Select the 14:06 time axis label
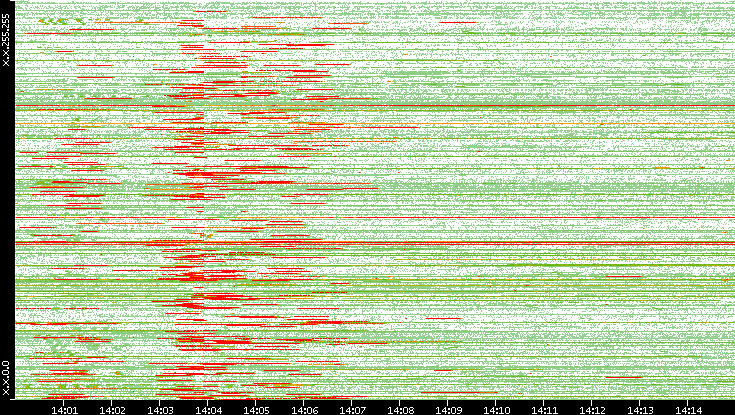The image size is (735, 415). tap(303, 410)
